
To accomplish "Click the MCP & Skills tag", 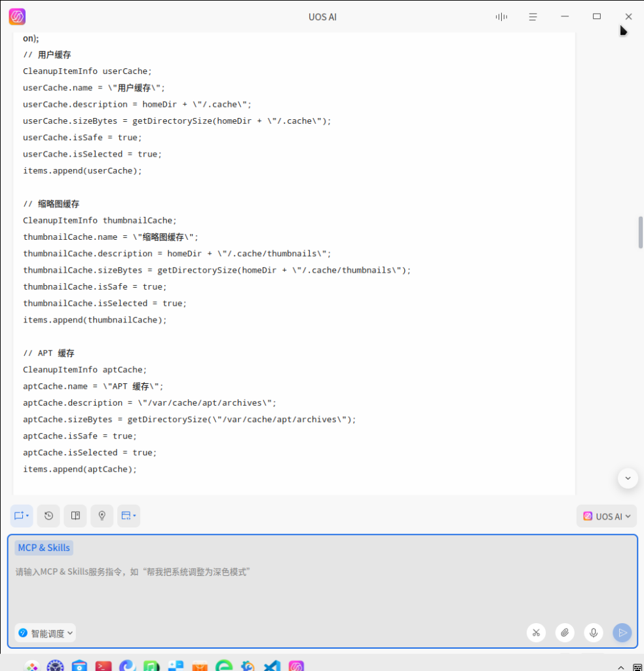I will click(x=44, y=548).
